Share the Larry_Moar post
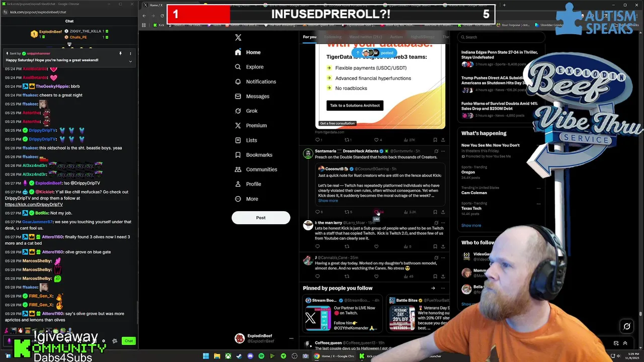This screenshot has height=362, width=644. coord(443,246)
